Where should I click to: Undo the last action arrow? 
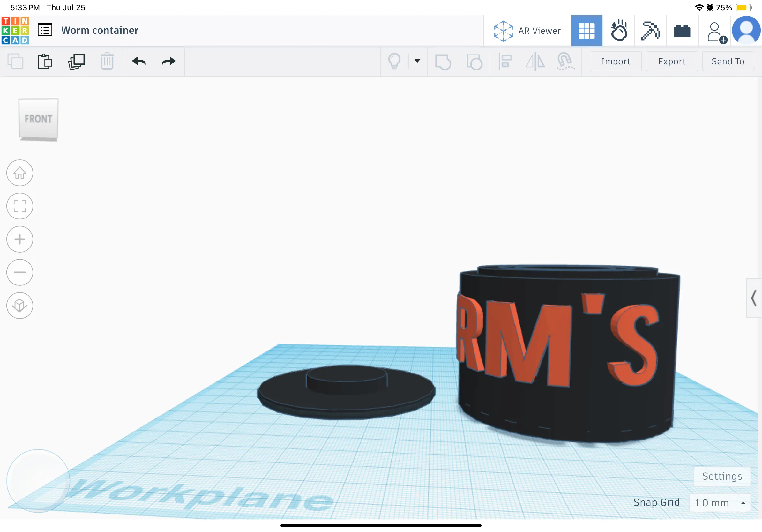point(139,61)
